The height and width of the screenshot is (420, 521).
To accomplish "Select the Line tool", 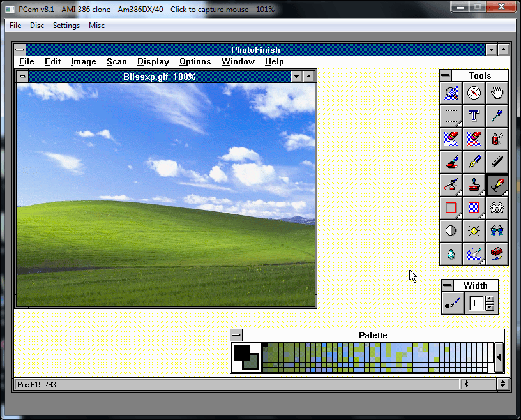I will coord(497,162).
